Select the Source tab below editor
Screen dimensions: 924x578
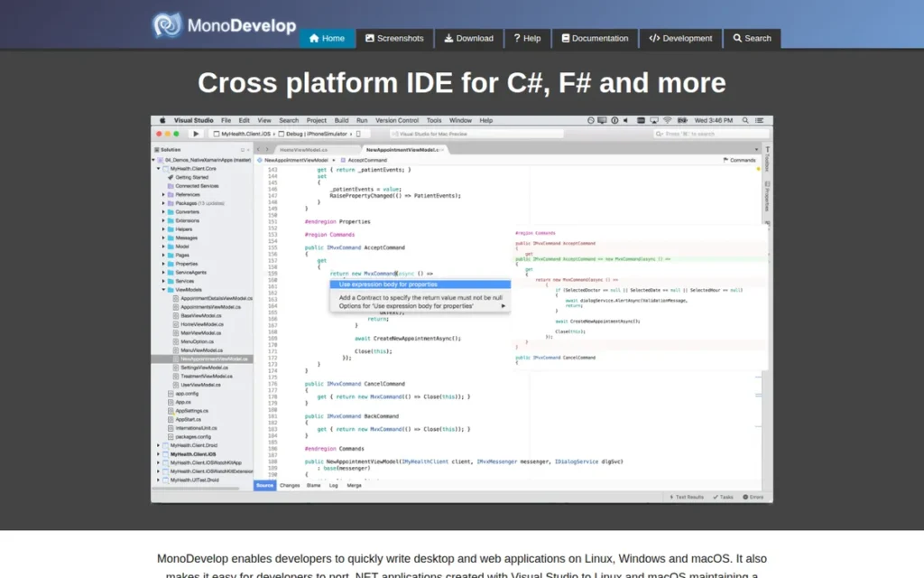[264, 485]
